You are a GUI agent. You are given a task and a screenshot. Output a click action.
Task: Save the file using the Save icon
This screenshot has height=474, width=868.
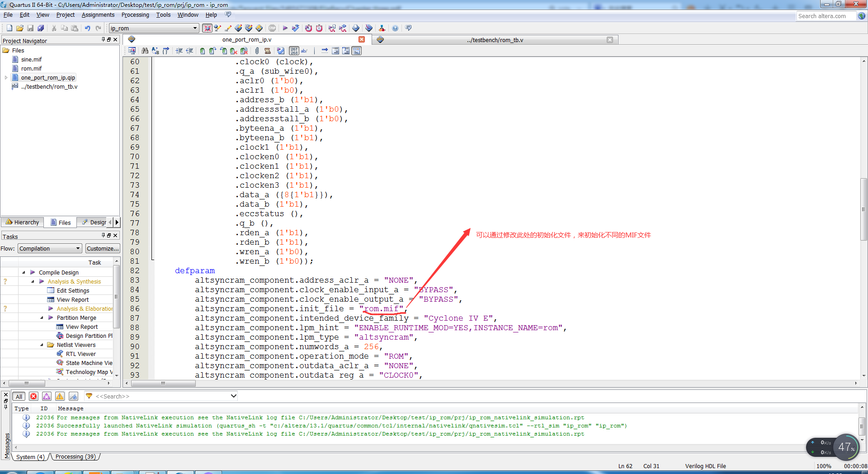pos(30,28)
